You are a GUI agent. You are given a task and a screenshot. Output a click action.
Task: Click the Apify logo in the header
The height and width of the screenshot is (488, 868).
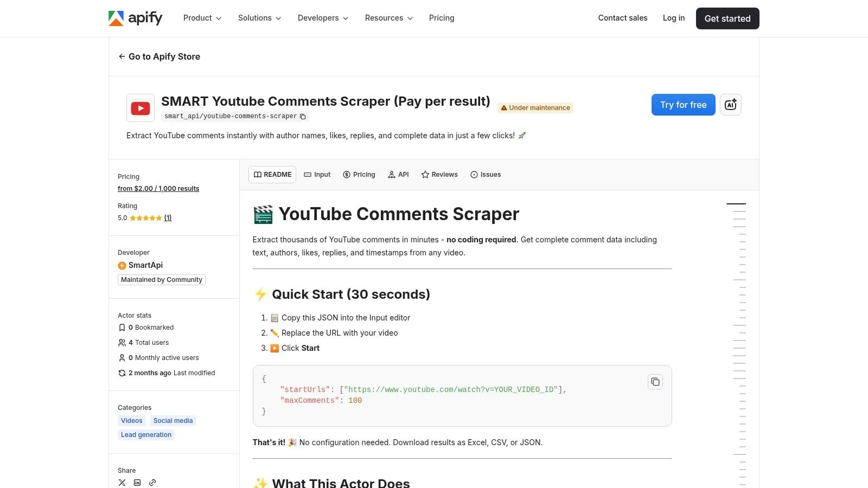tap(135, 18)
